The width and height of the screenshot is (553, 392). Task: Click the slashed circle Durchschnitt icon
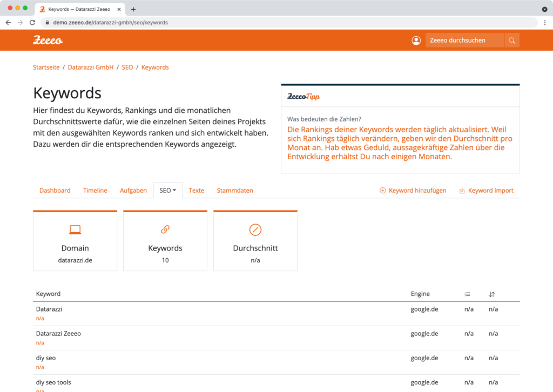255,230
